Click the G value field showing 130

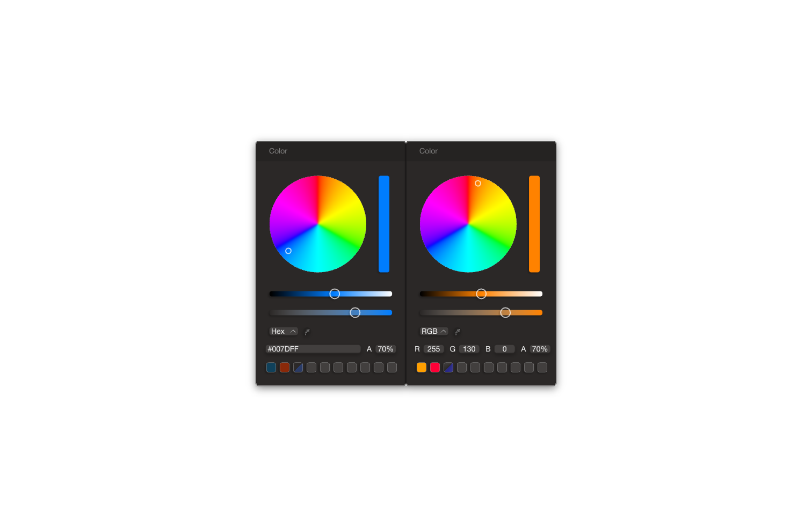pyautogui.click(x=469, y=349)
